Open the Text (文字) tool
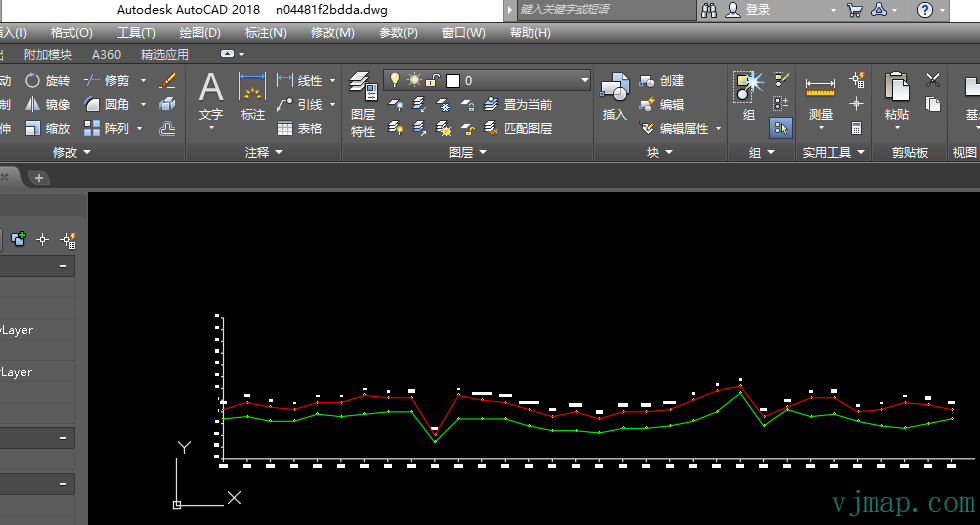Screen dimensions: 980x525 pyautogui.click(x=211, y=100)
